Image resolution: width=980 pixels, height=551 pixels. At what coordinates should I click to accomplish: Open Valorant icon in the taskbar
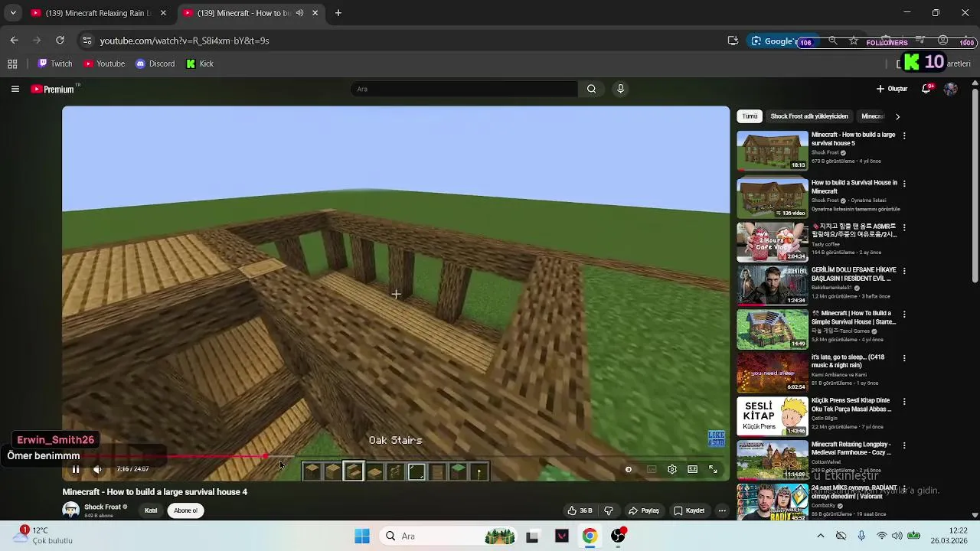pyautogui.click(x=562, y=536)
